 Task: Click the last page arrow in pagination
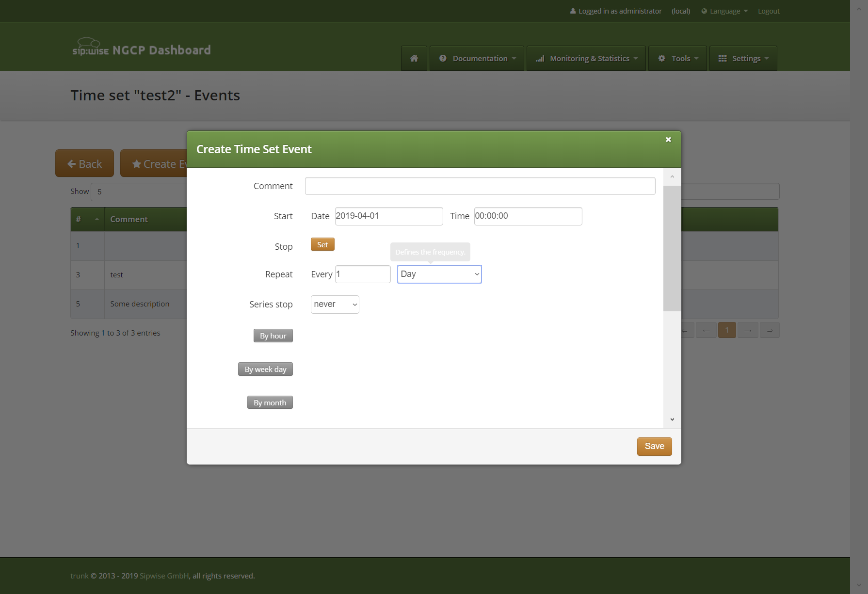tap(770, 331)
